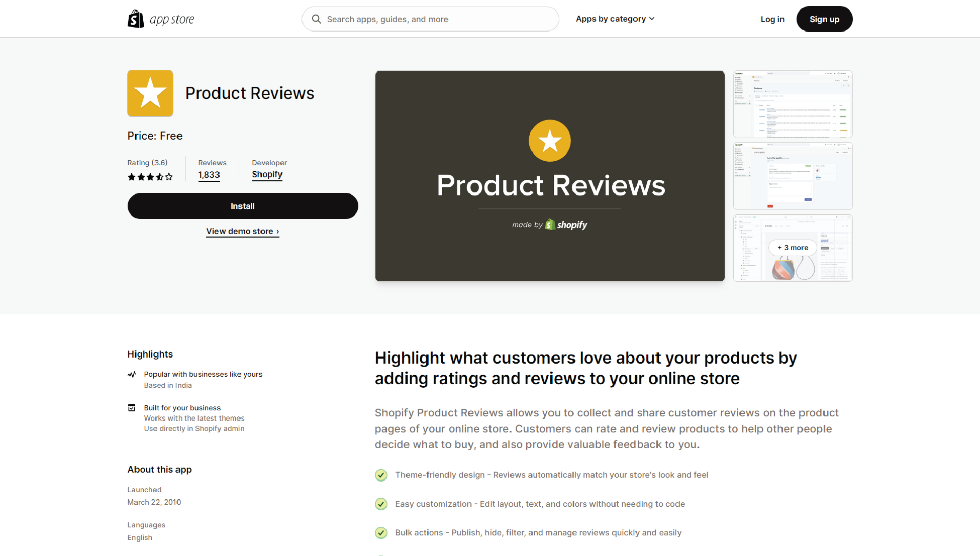Click the green checkmark next to Bulk actions

click(x=381, y=533)
